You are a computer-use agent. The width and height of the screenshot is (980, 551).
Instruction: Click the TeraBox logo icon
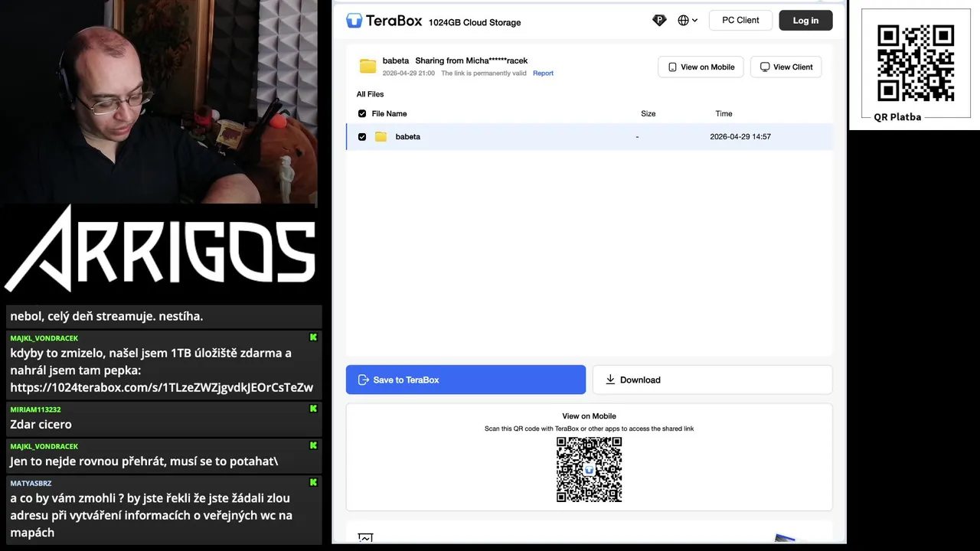coord(354,21)
